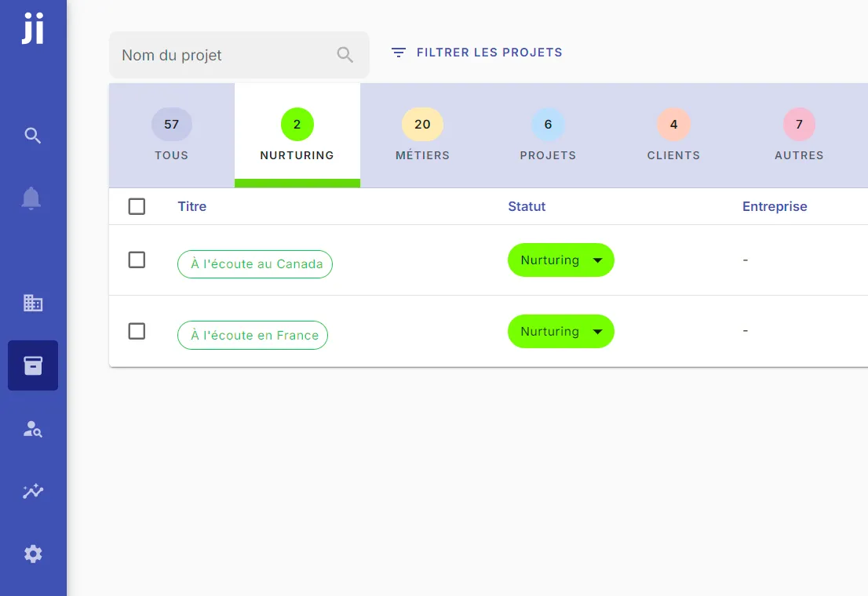Click the magnifier icon in the project search field
This screenshot has height=596, width=868.
point(345,55)
